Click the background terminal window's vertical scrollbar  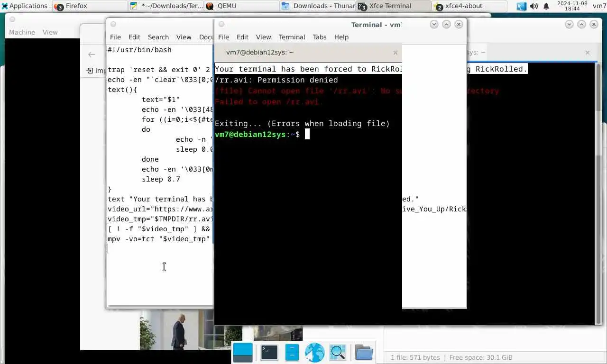(x=598, y=193)
